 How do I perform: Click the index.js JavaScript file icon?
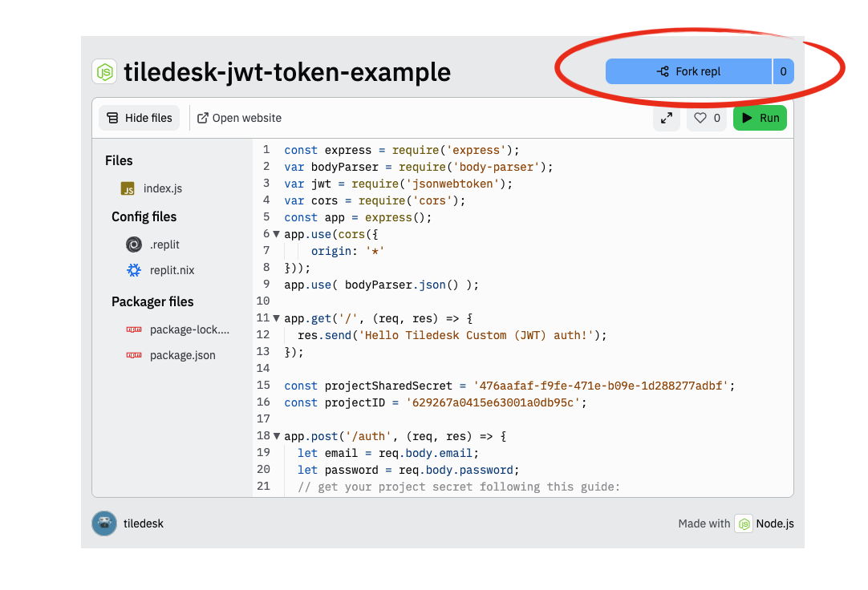click(128, 188)
